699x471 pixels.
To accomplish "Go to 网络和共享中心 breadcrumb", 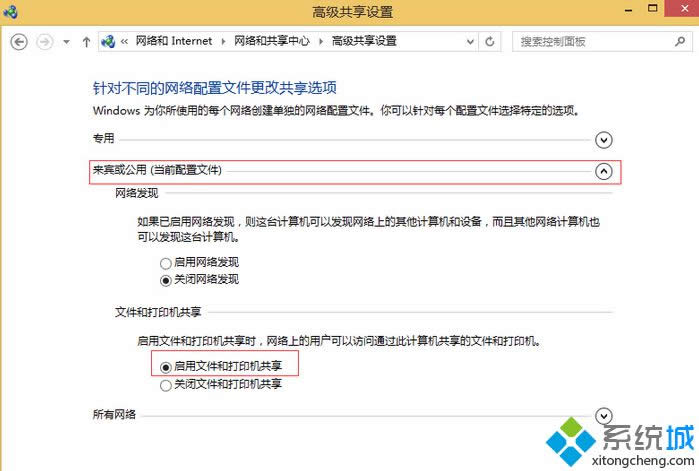I will coord(271,42).
